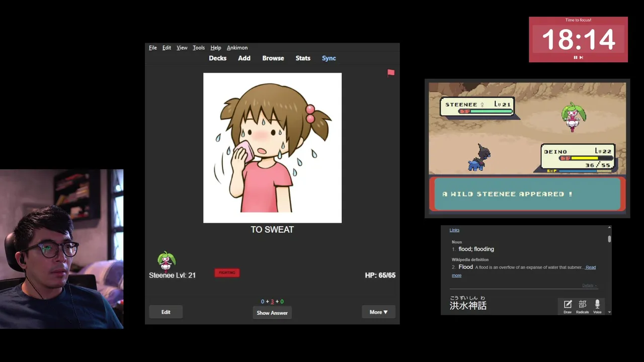Open the View menu
644x362 pixels.
182,48
